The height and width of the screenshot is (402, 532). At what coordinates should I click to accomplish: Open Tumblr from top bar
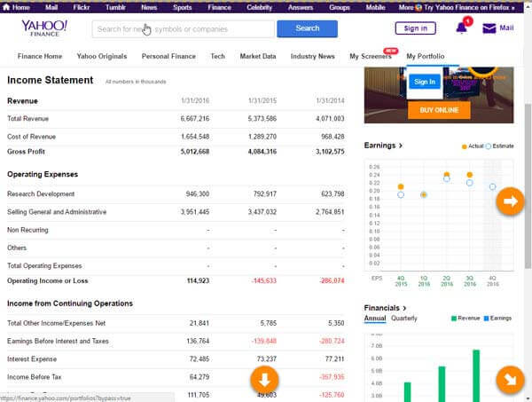coord(115,7)
